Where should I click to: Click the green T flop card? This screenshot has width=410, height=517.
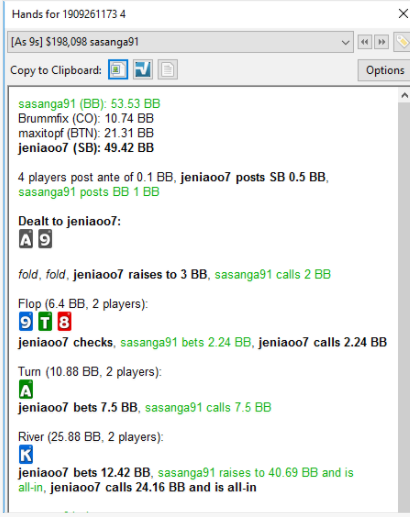pos(45,322)
